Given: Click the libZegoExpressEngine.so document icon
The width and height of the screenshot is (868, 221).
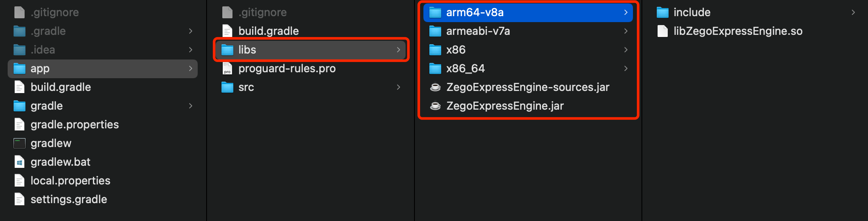Looking at the screenshot, I should 662,31.
